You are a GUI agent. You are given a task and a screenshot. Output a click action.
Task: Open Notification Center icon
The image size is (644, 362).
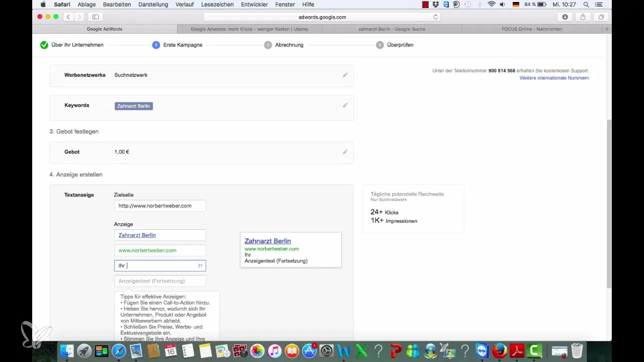tap(598, 4)
